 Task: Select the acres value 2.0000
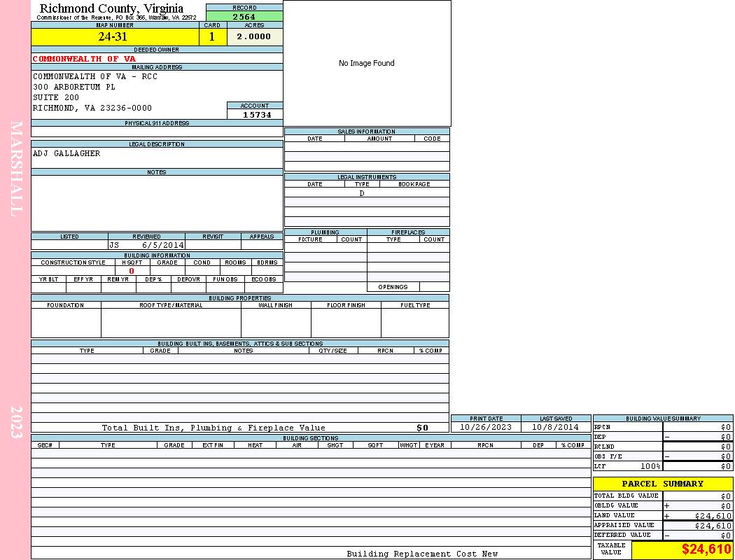(254, 37)
